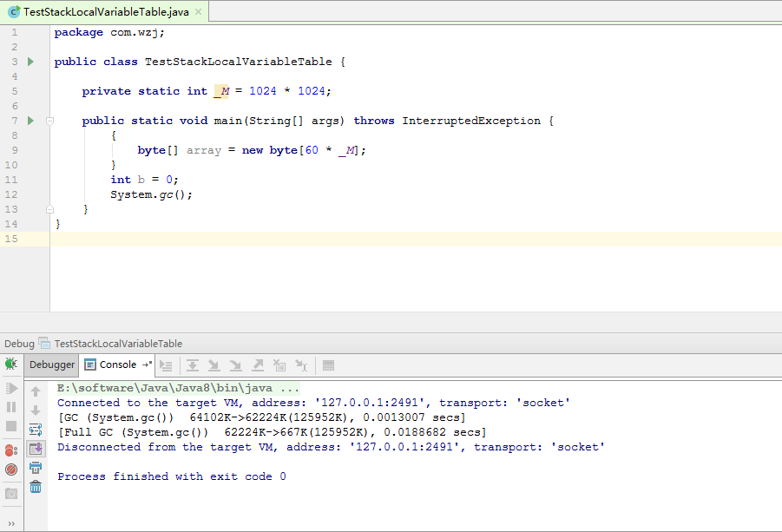Click 'Process finished with exit code 0'
782x532 pixels.
click(172, 476)
